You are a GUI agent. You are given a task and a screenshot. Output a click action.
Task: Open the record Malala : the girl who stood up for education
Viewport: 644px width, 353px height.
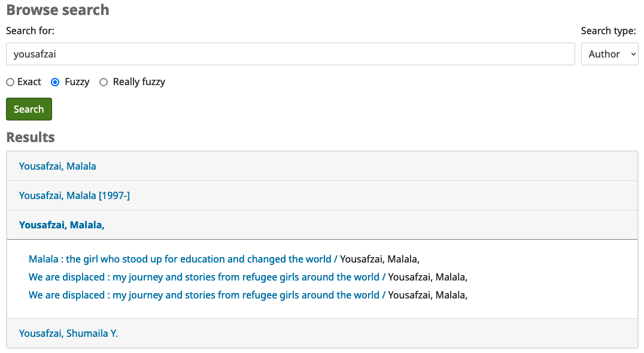(x=180, y=259)
